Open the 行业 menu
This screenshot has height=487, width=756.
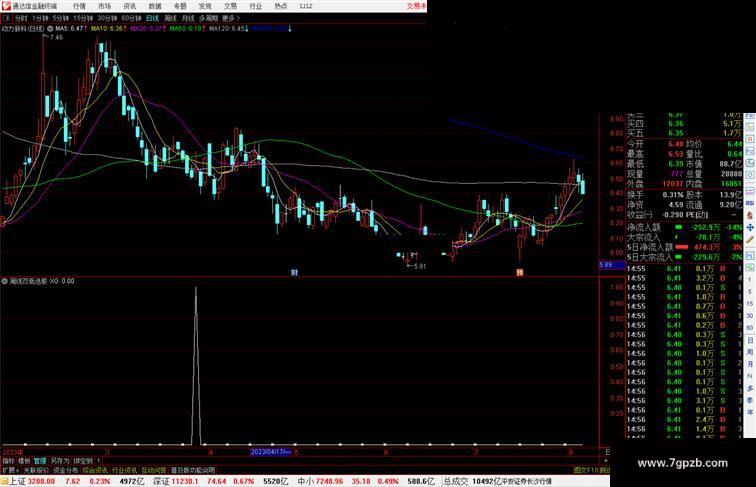tap(256, 6)
